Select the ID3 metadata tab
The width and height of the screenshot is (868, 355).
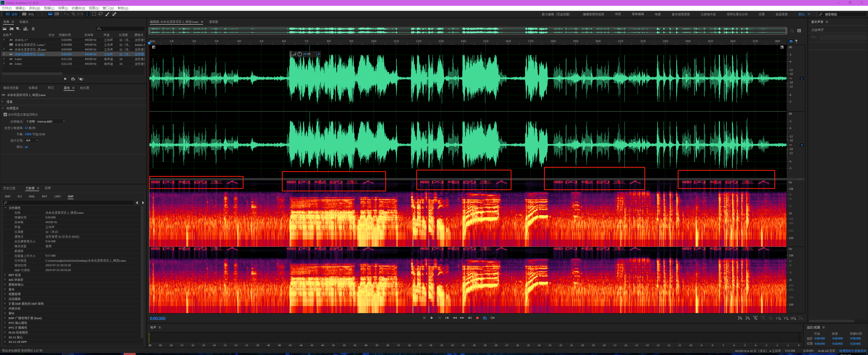[19, 196]
